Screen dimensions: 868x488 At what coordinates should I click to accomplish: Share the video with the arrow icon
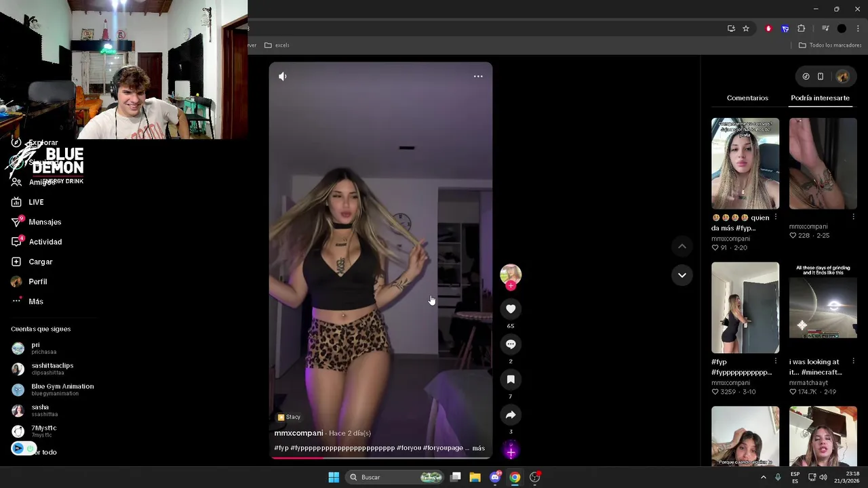tap(511, 415)
